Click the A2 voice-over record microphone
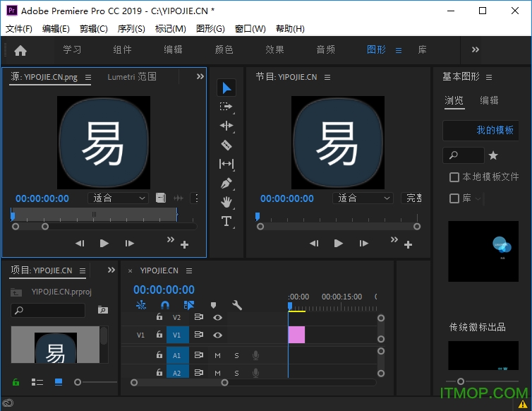Viewport: 532px width, 411px height. tap(256, 373)
